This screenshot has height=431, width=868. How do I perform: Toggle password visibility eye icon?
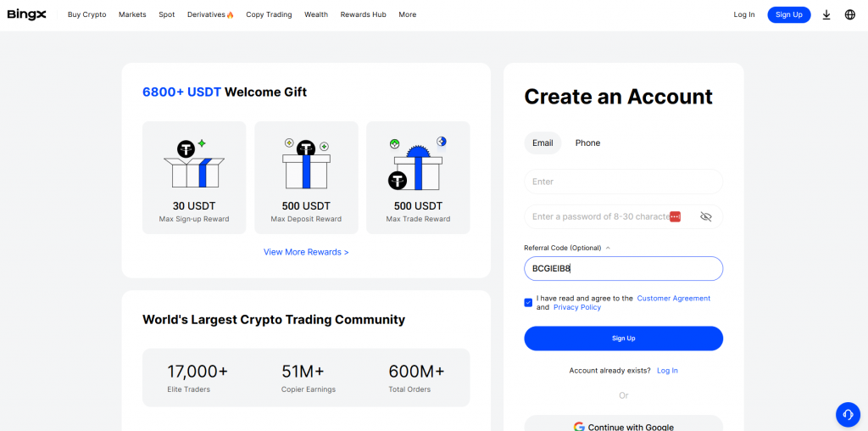coord(706,217)
